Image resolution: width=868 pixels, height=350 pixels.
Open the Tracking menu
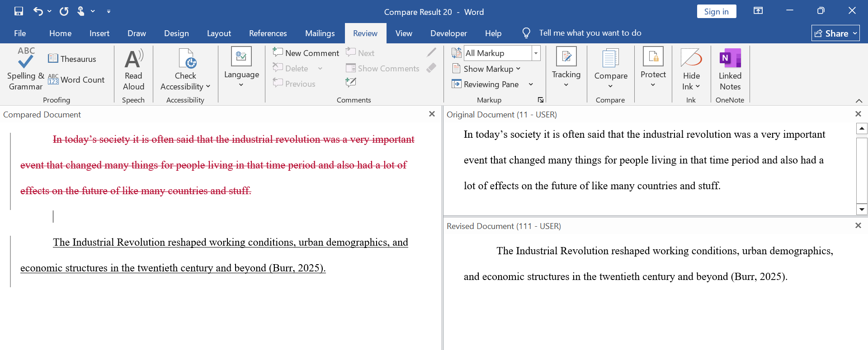point(566,68)
